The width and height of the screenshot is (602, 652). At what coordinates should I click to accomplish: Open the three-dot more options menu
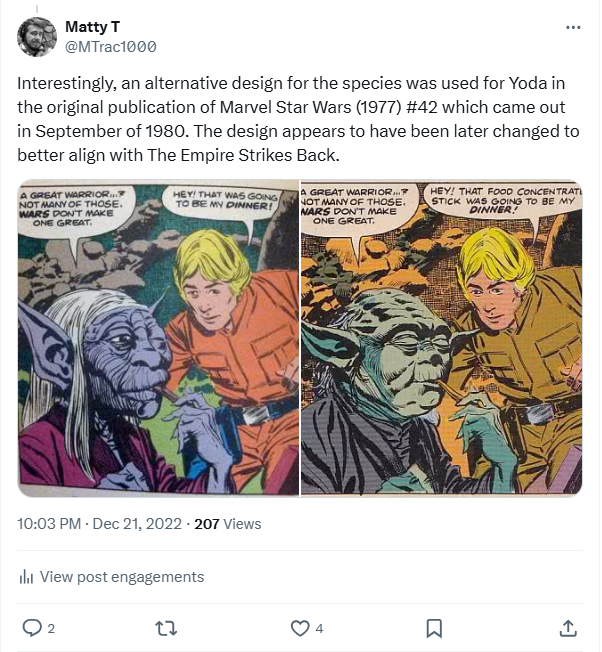[x=572, y=27]
